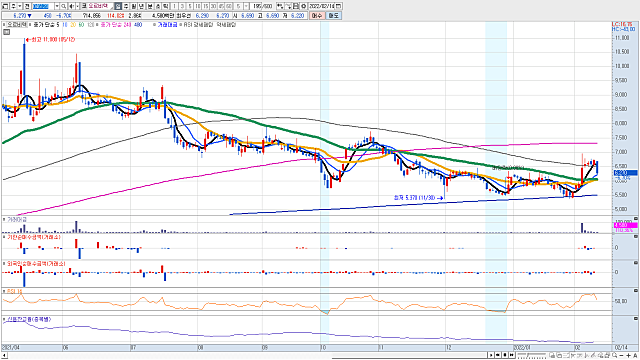The width and height of the screenshot is (640, 360).
Task: Click the zoom out minus icon
Action: [x=622, y=356]
